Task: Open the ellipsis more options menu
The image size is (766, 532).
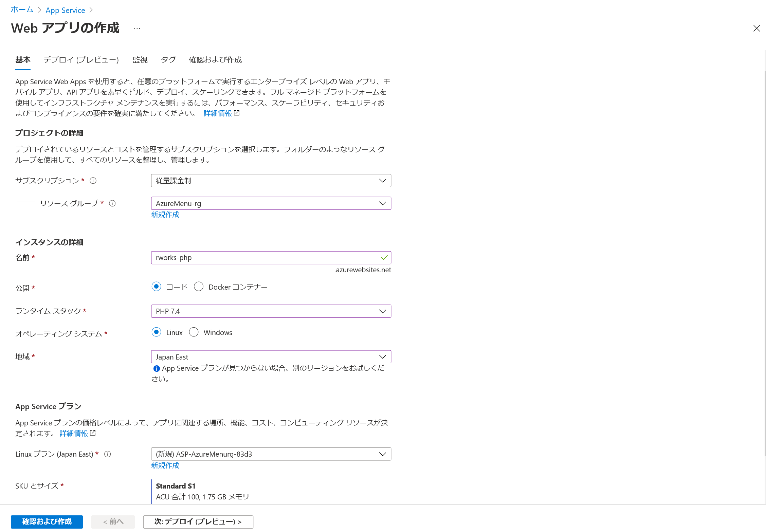Action: pyautogui.click(x=137, y=28)
